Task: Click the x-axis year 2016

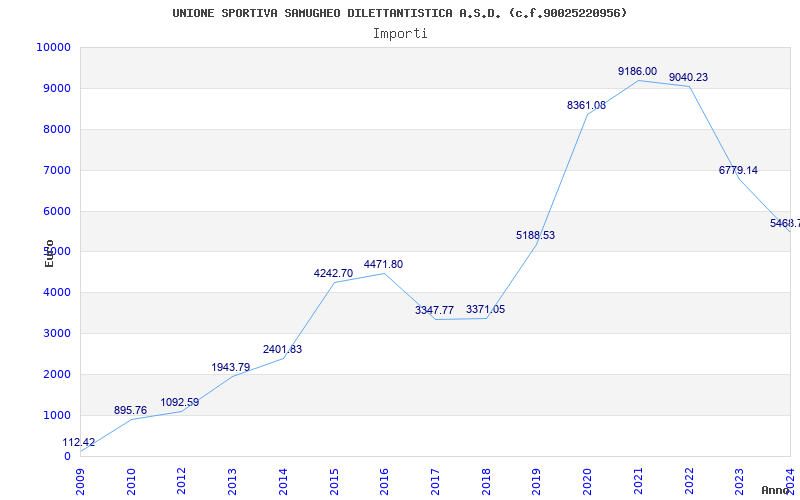Action: click(x=385, y=481)
